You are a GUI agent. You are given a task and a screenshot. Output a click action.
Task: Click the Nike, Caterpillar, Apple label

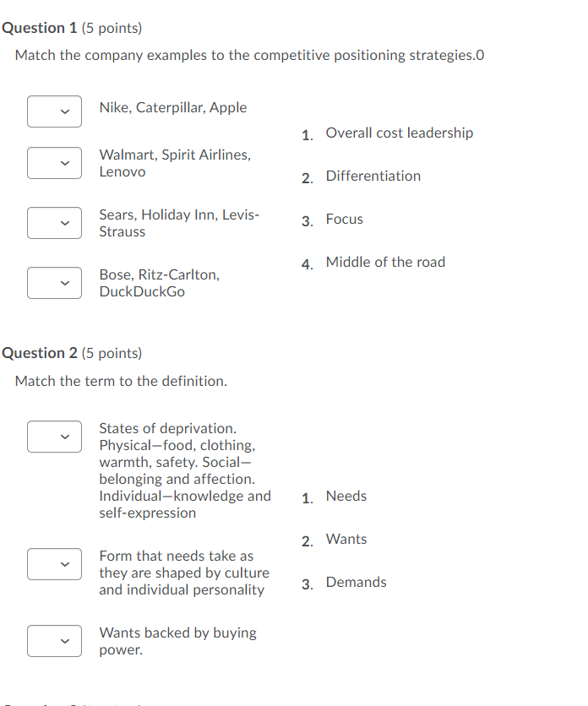[x=173, y=107]
